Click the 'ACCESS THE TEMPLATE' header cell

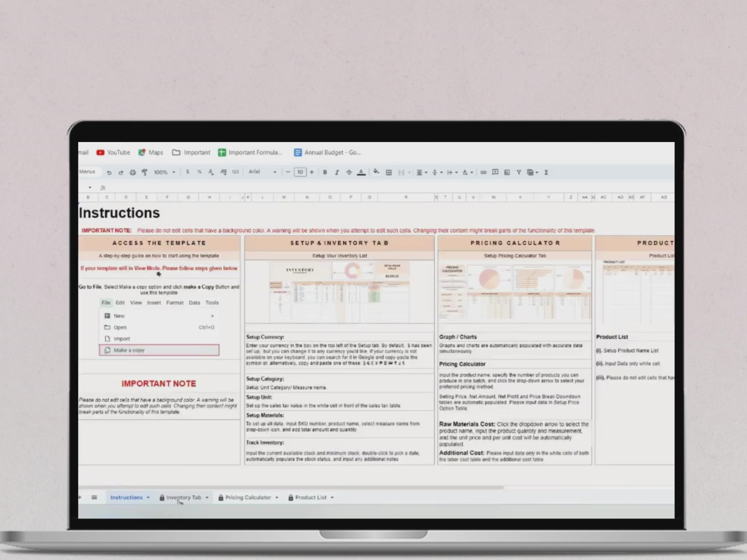point(159,243)
